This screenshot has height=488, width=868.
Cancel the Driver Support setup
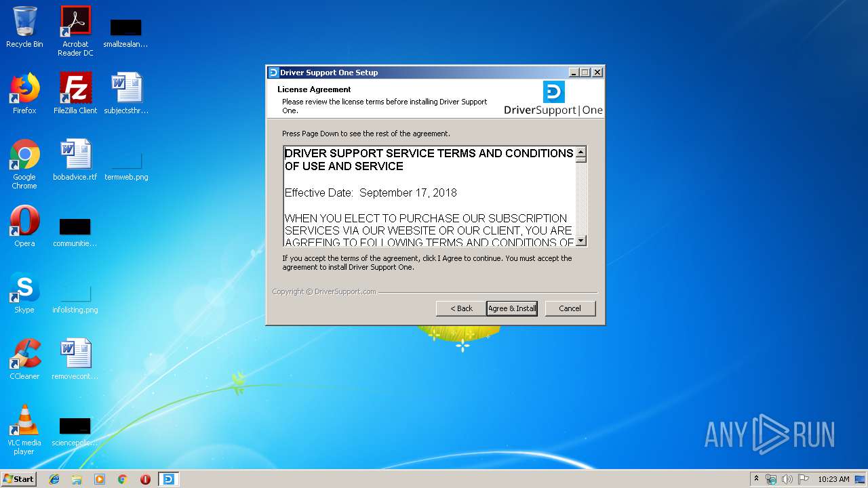[x=570, y=308]
